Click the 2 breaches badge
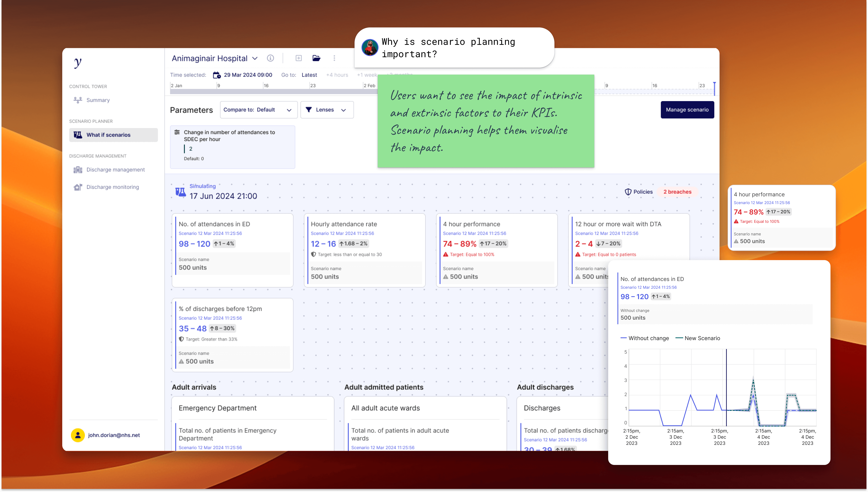 677,192
